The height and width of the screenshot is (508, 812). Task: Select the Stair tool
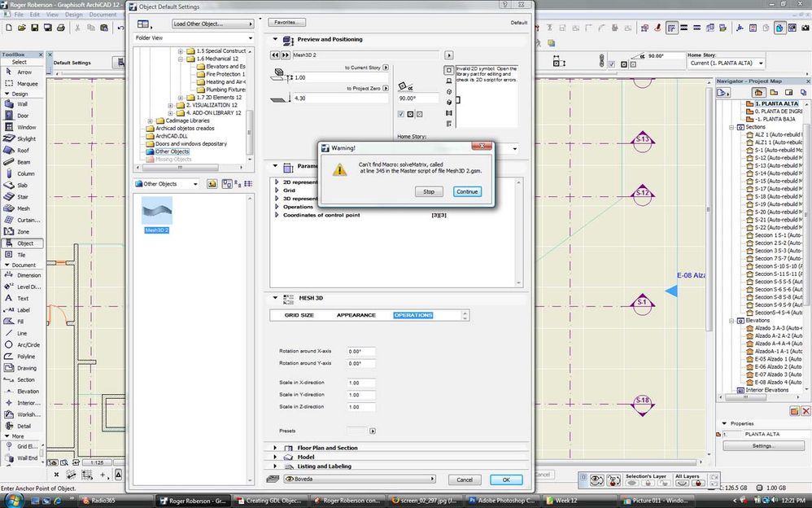click(22, 197)
